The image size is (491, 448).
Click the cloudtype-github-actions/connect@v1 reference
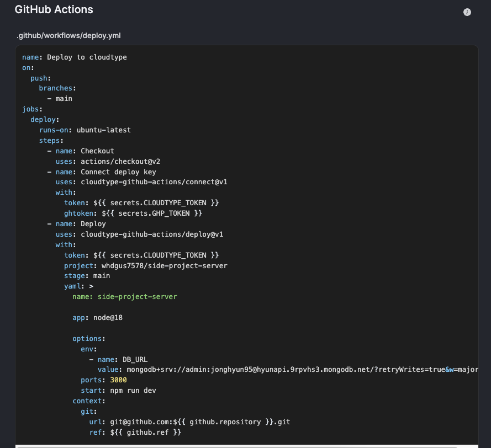(157, 182)
